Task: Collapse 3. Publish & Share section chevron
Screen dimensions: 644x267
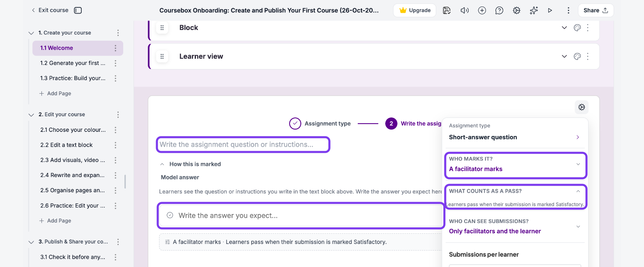Action: [x=31, y=242]
